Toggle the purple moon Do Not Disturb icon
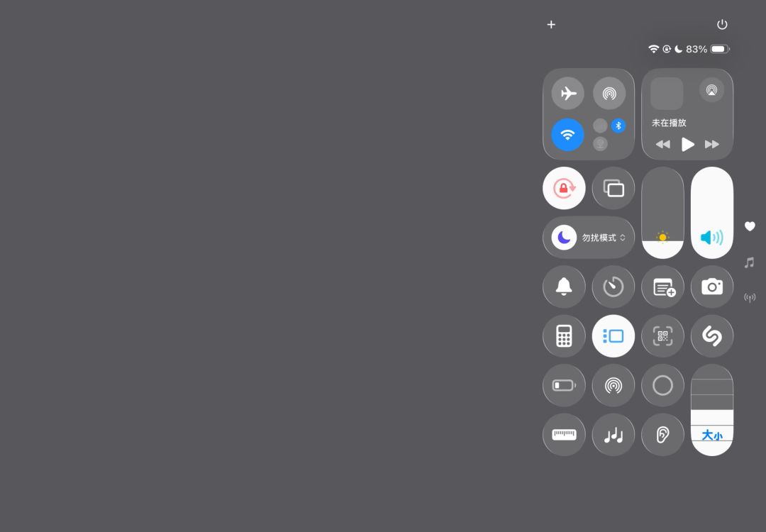The width and height of the screenshot is (766, 532). [564, 238]
